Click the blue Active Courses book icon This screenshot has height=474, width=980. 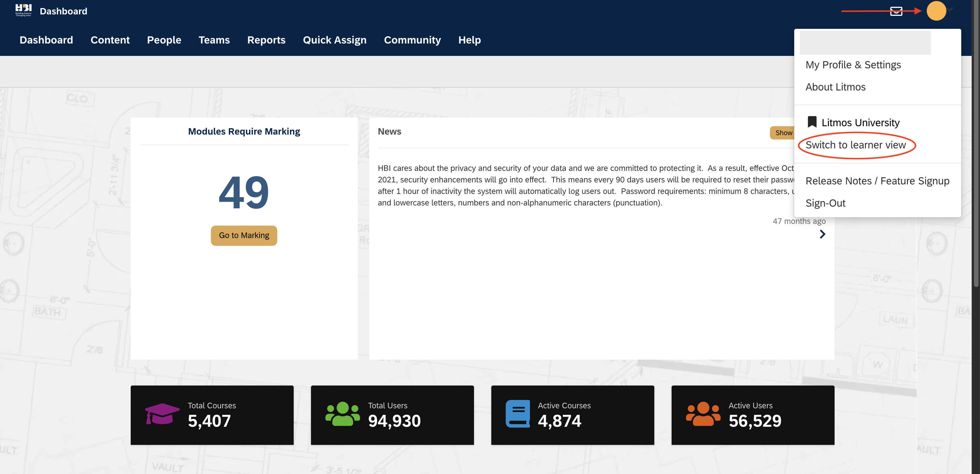tap(517, 414)
